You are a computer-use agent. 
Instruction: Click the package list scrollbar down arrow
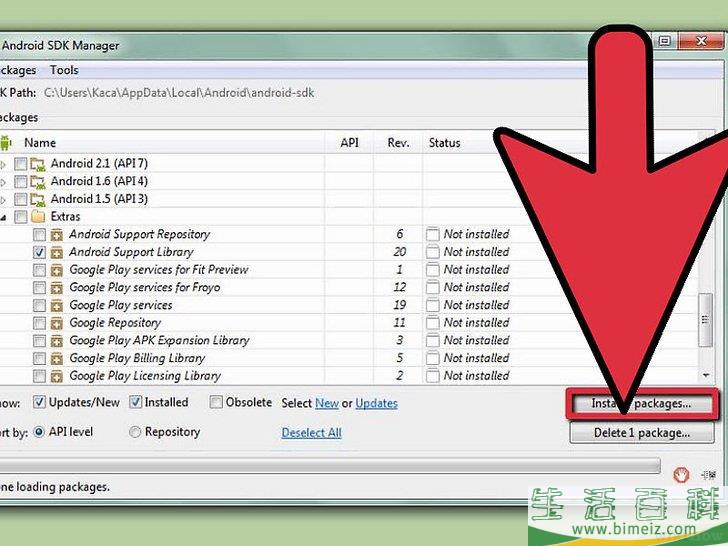click(x=706, y=375)
